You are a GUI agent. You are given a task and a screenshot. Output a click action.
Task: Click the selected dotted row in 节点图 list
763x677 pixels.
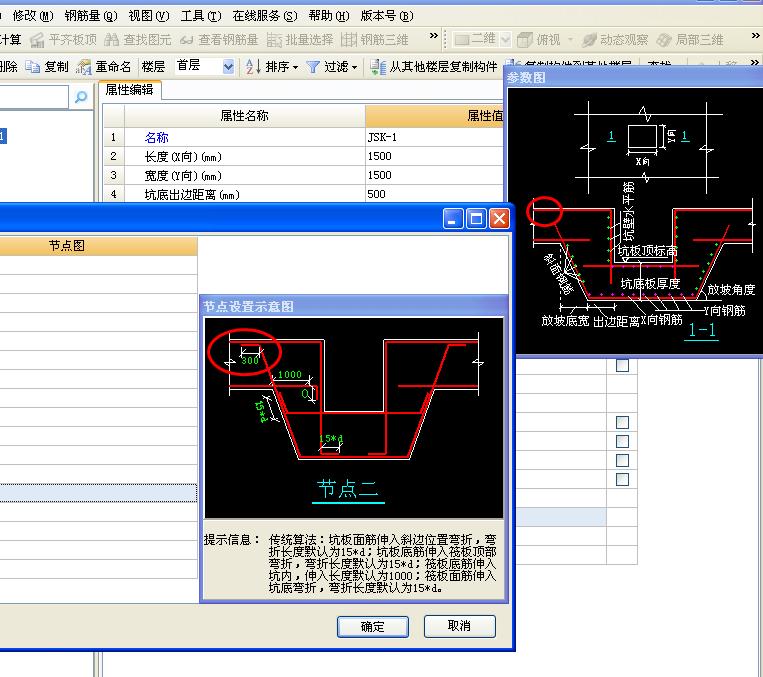click(98, 493)
